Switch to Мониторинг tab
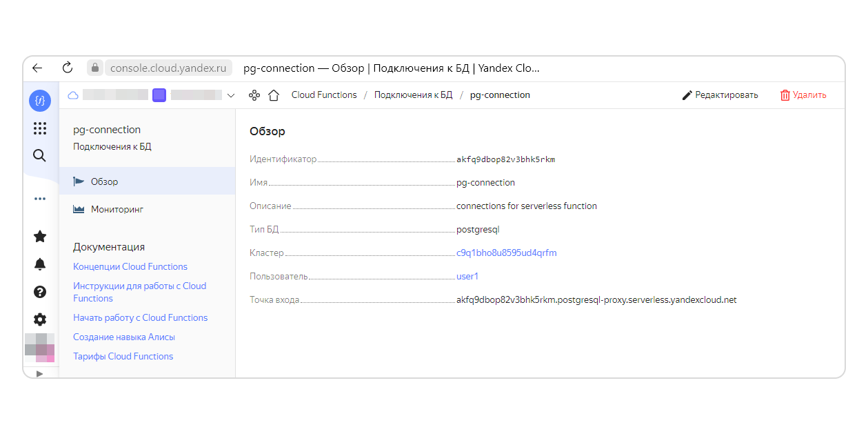868x434 pixels. (147, 209)
